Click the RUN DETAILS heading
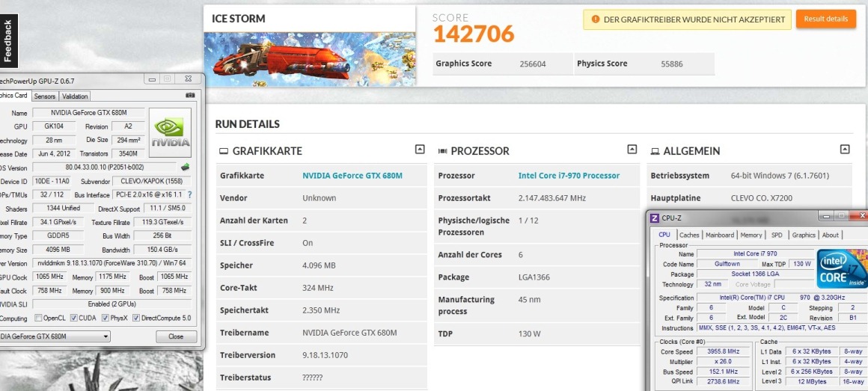 pos(248,124)
